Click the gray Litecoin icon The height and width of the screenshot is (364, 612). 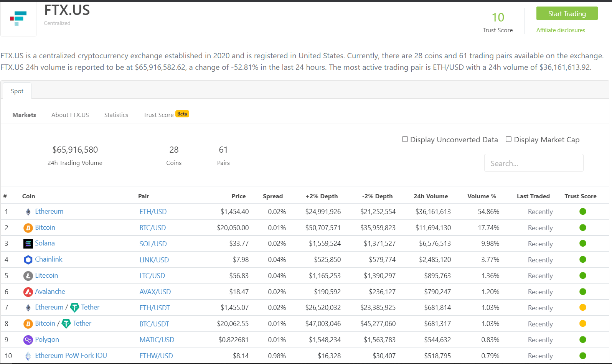tap(28, 276)
